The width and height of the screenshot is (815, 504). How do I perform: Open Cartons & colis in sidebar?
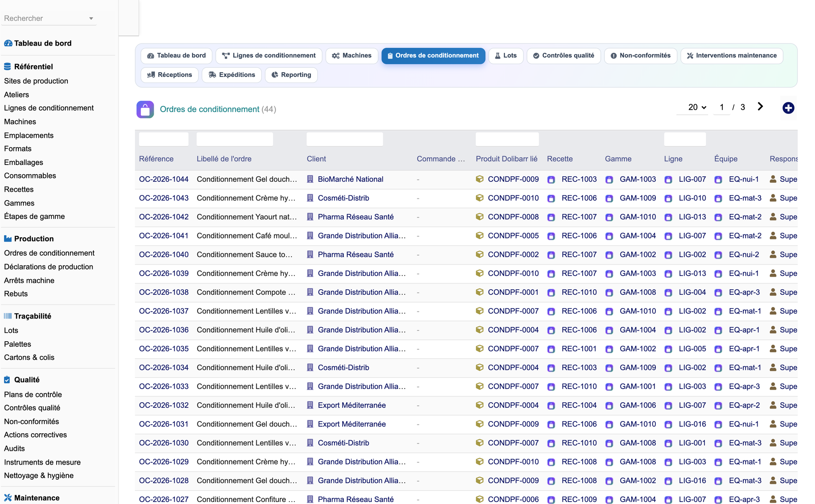[29, 357]
